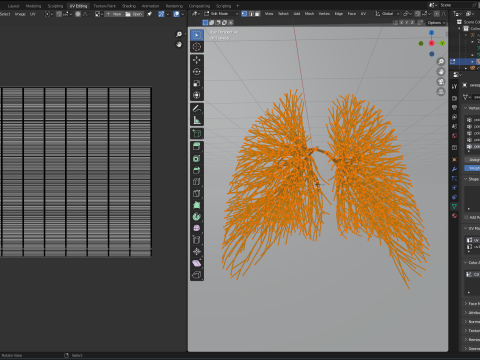
Task: Select the Inset Faces tool
Action: point(197,158)
